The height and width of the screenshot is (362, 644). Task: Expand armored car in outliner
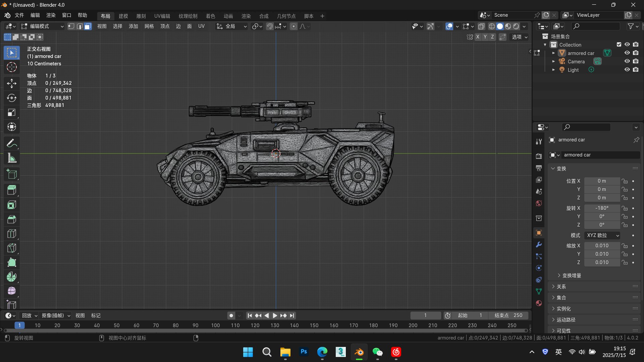pyautogui.click(x=553, y=53)
